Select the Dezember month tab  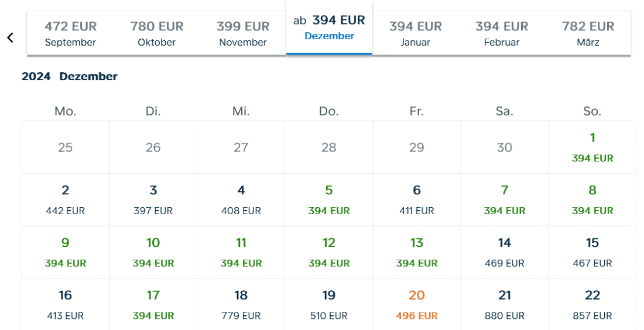329,27
